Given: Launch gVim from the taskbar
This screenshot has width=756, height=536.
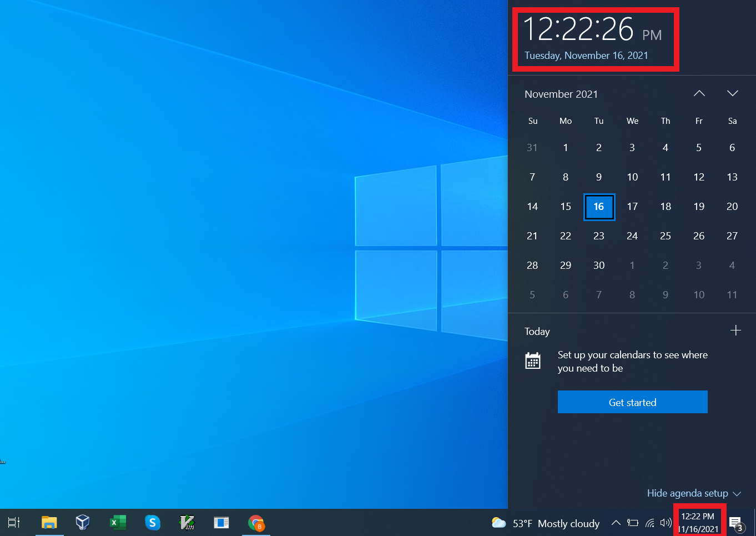Looking at the screenshot, I should pyautogui.click(x=187, y=523).
